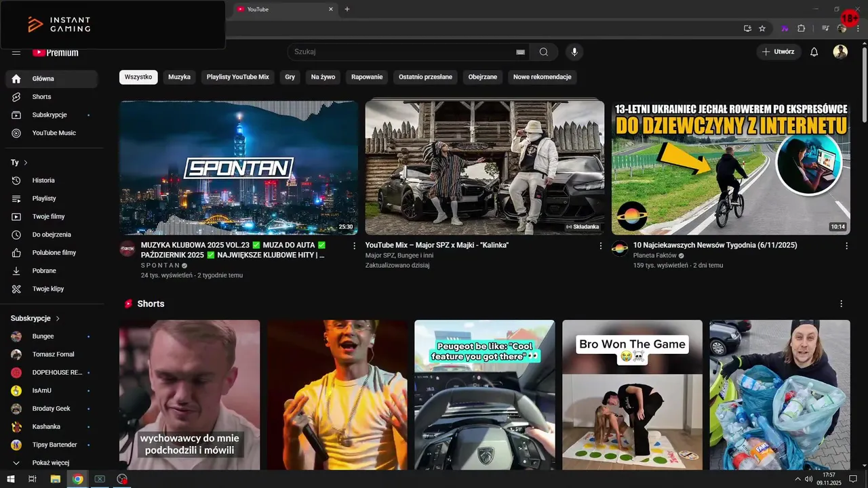The height and width of the screenshot is (488, 868).
Task: Open the Windows Start menu
Action: coord(10,479)
